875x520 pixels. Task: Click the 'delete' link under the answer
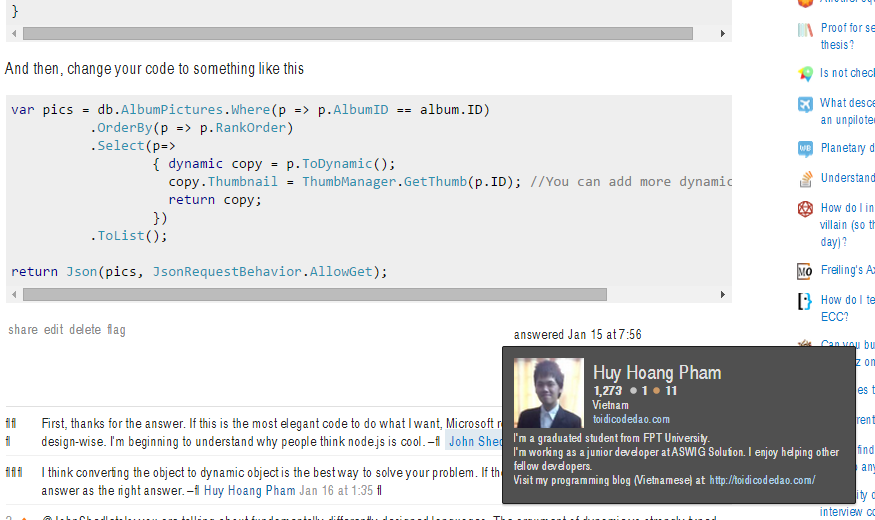(x=85, y=330)
